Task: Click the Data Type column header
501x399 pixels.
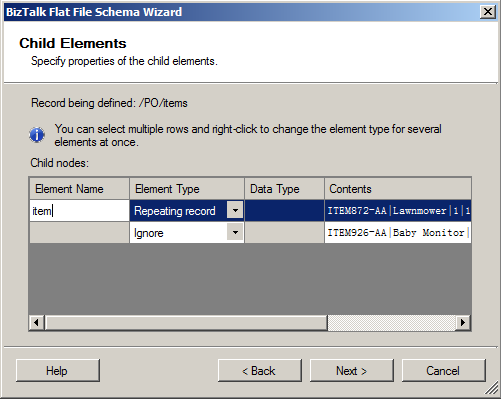Action: 284,189
